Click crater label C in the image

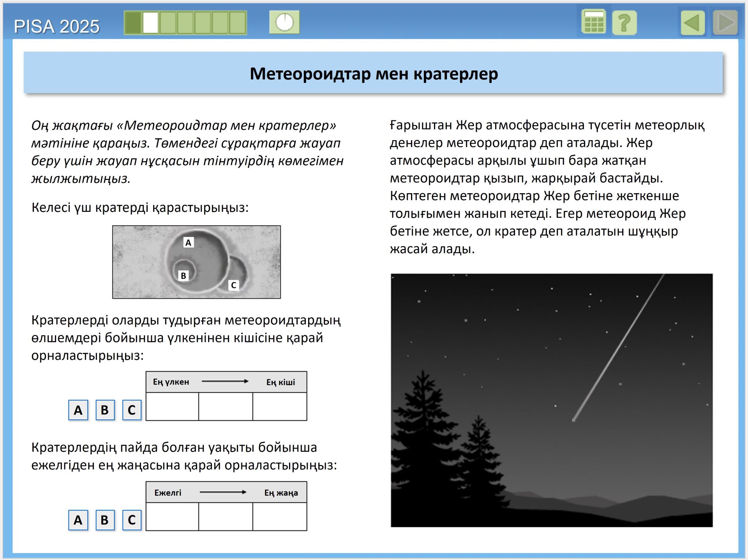click(x=233, y=285)
